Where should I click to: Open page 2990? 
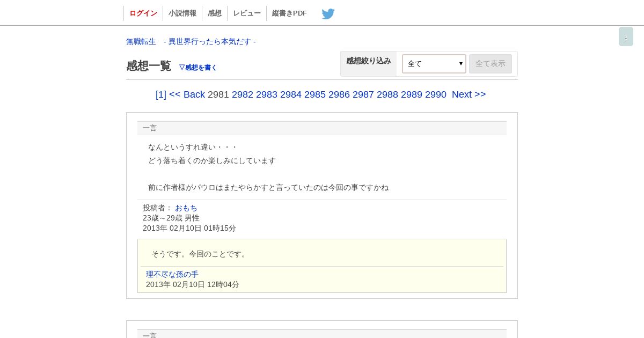click(x=436, y=94)
